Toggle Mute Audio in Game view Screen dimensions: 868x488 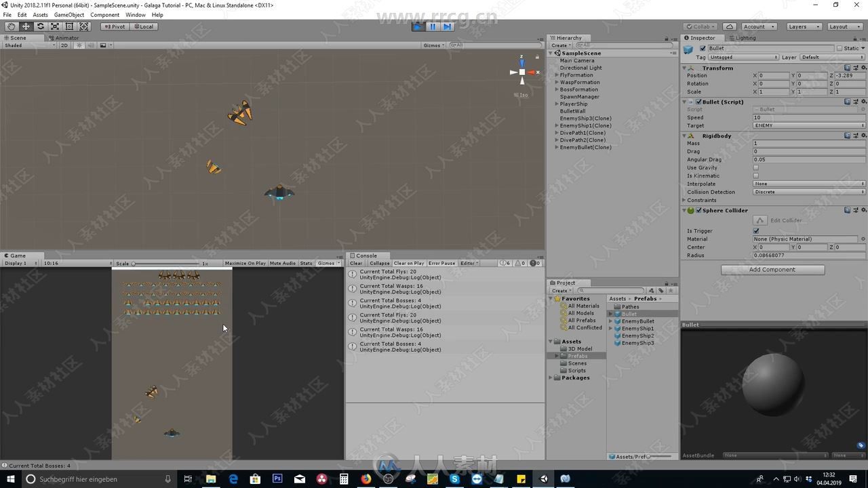tap(283, 263)
